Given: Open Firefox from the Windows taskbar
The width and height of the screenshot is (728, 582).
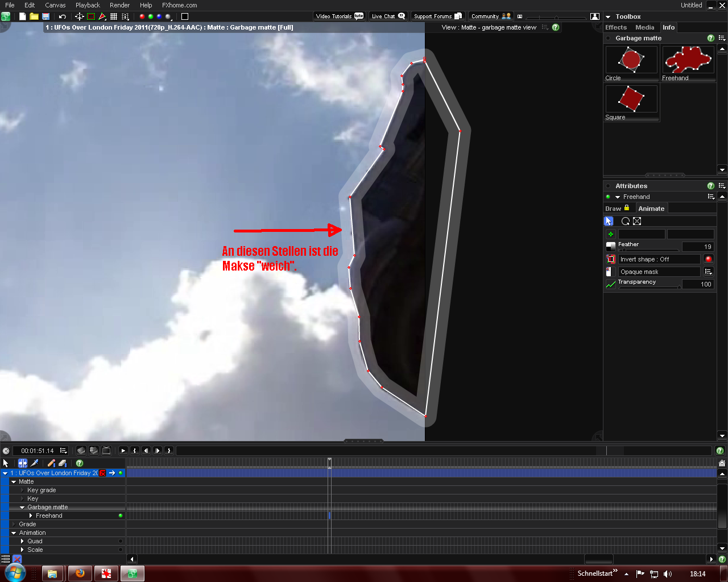Looking at the screenshot, I should click(80, 573).
